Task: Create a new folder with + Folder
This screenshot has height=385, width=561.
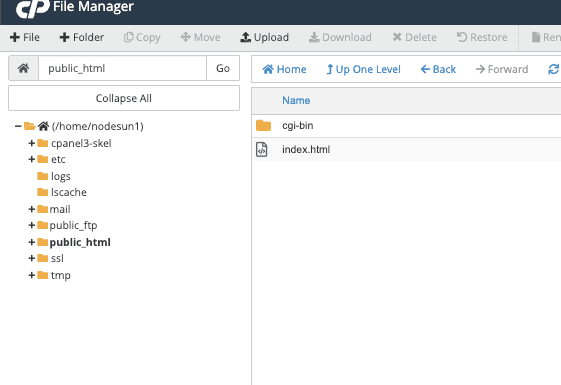Action: tap(82, 37)
